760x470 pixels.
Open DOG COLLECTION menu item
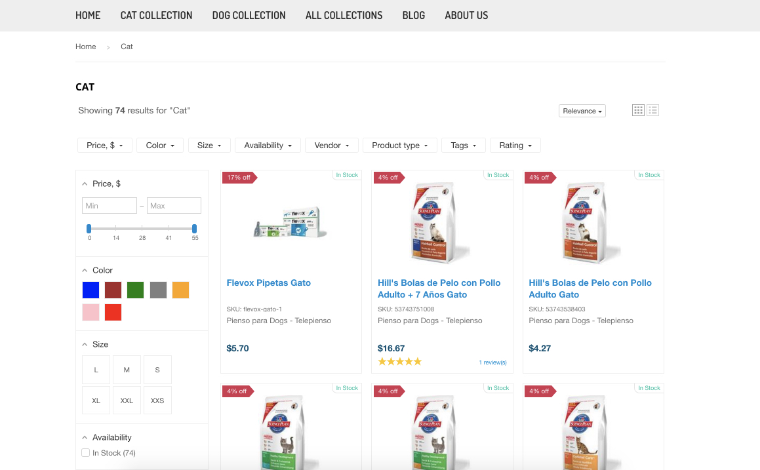[249, 16]
